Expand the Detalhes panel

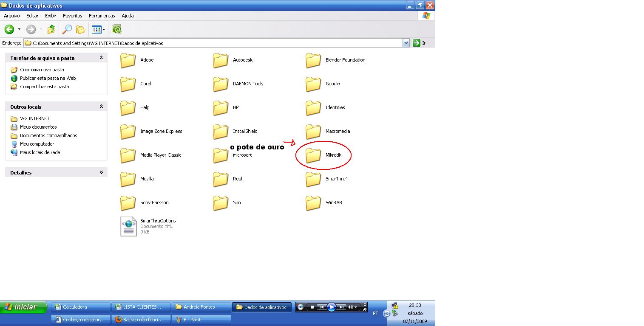(101, 172)
